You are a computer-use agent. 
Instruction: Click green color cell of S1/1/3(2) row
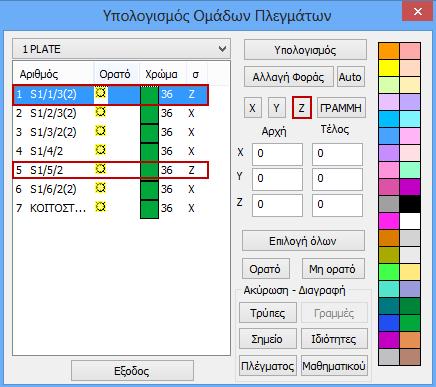[149, 95]
